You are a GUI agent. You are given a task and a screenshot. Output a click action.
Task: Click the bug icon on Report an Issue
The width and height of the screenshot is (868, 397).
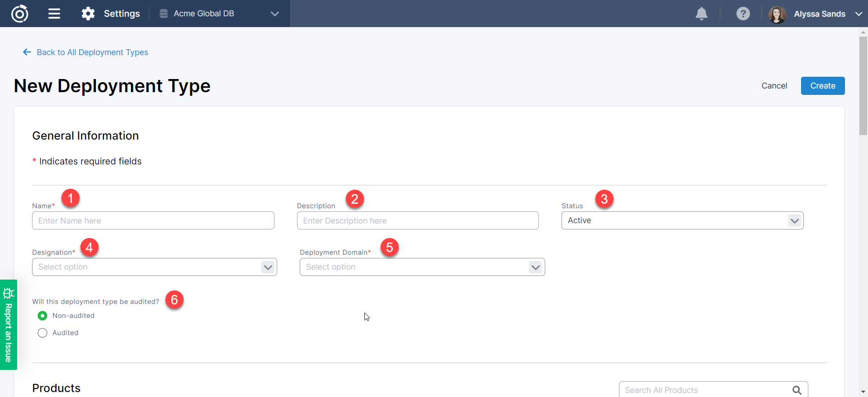click(x=9, y=294)
